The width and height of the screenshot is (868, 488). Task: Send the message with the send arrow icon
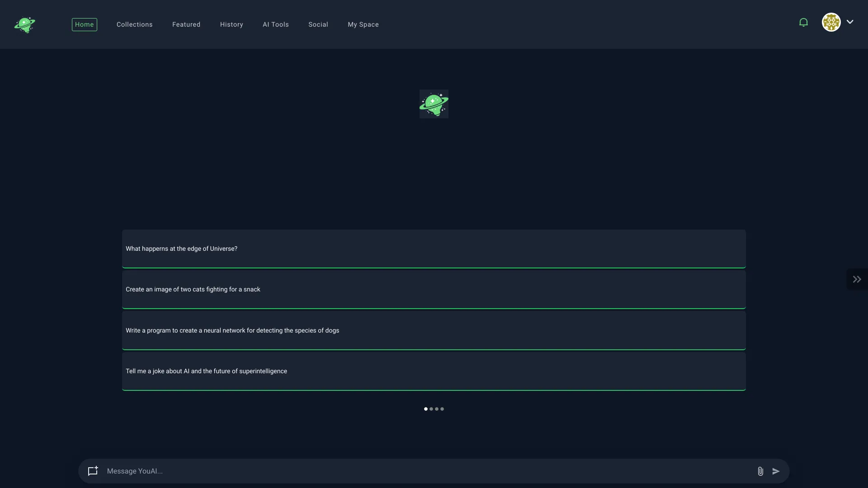tap(776, 471)
